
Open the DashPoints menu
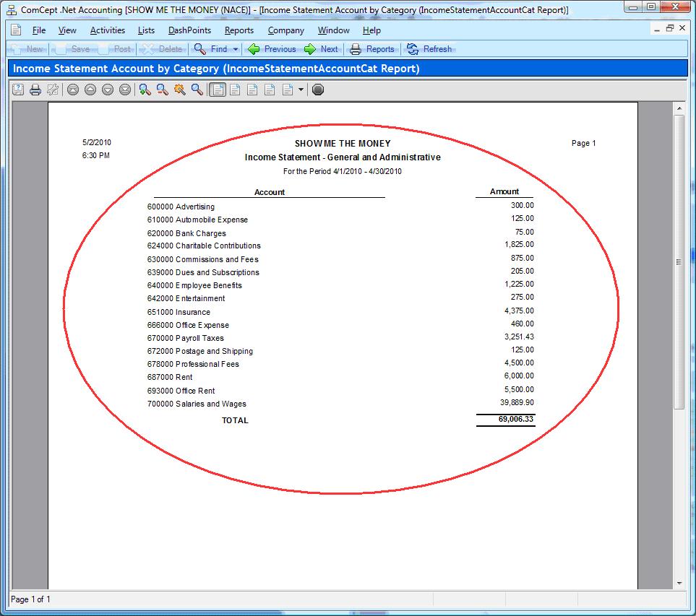(x=189, y=30)
